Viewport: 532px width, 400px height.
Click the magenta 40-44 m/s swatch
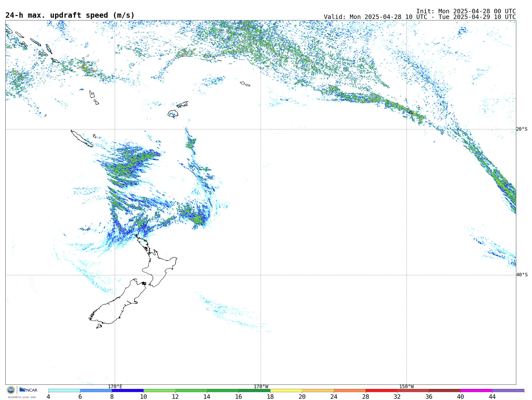477,391
